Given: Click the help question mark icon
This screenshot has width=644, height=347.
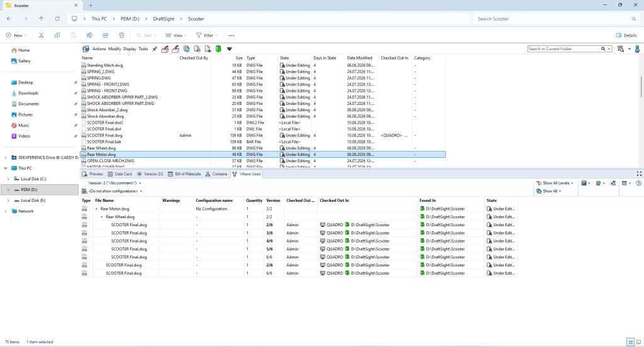Looking at the screenshot, I should coord(639,183).
